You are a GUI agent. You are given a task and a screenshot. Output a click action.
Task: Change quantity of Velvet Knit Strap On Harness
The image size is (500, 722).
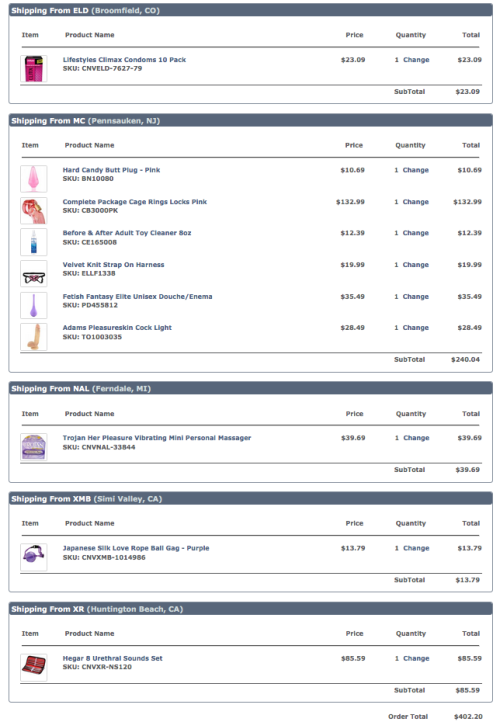416,265
